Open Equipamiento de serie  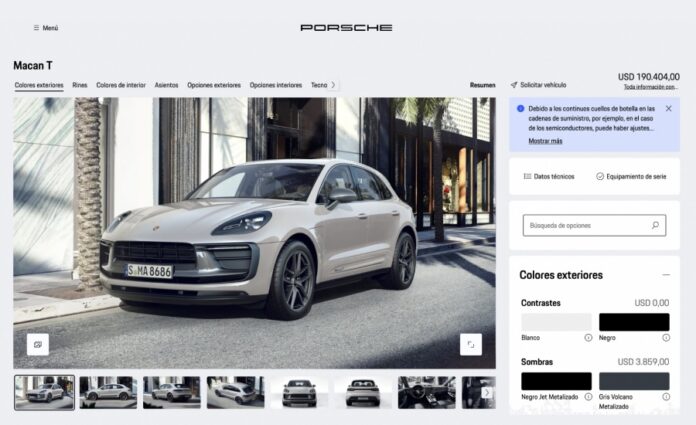pyautogui.click(x=631, y=176)
